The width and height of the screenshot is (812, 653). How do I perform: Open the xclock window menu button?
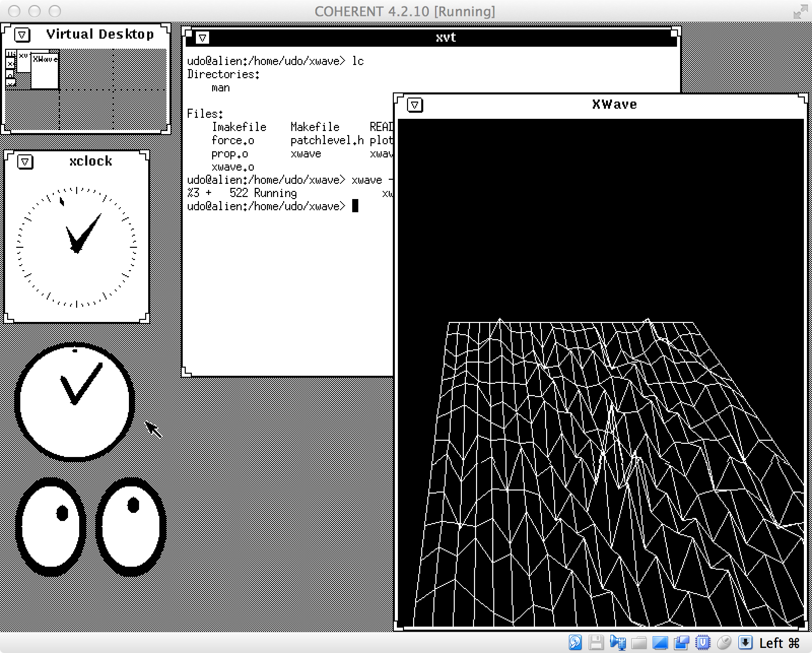[x=25, y=162]
